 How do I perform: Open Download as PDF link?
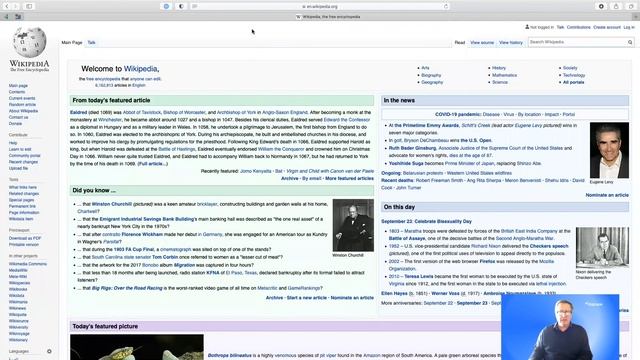point(25,238)
